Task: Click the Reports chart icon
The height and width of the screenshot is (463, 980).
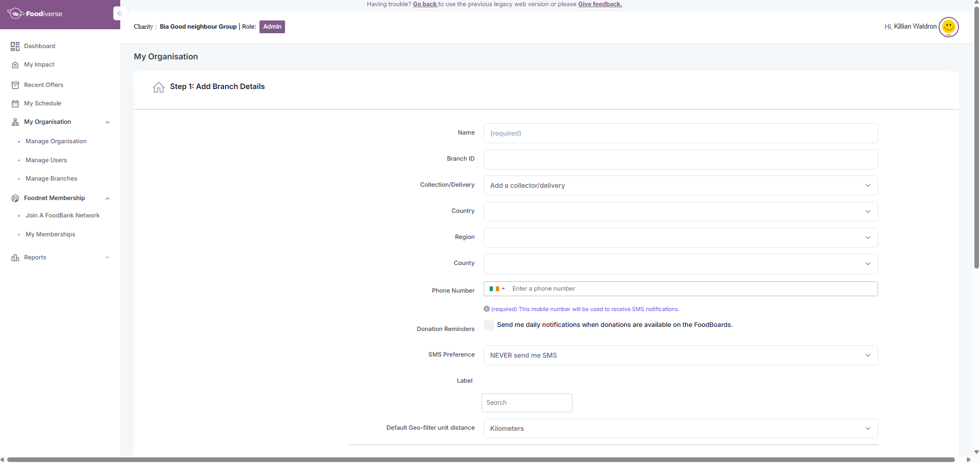Action: click(x=15, y=258)
